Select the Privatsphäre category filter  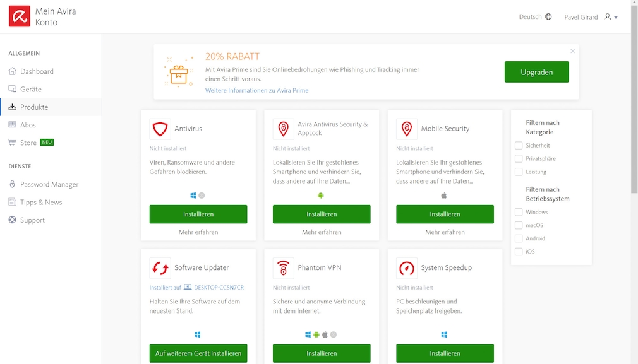pos(517,158)
